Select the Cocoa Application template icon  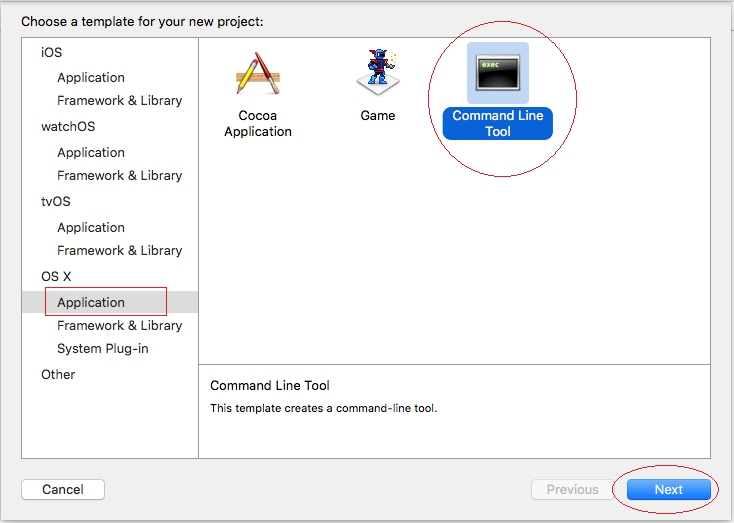(258, 74)
